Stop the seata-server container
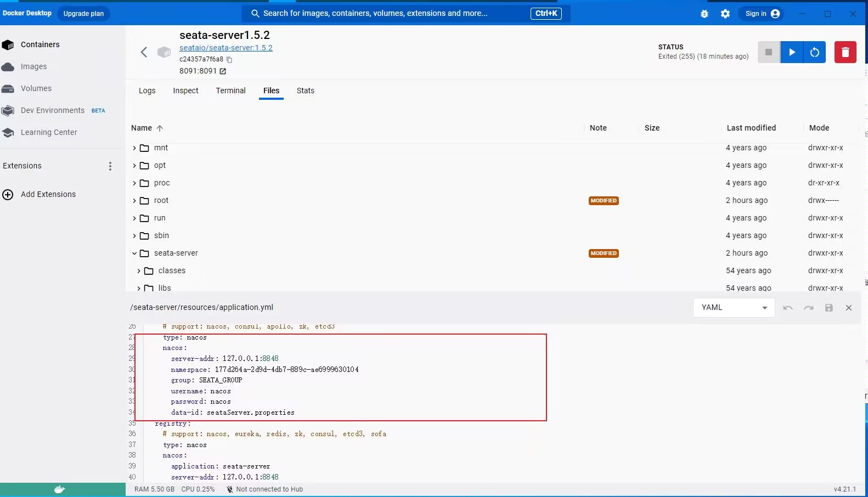This screenshot has height=497, width=868. tap(769, 52)
